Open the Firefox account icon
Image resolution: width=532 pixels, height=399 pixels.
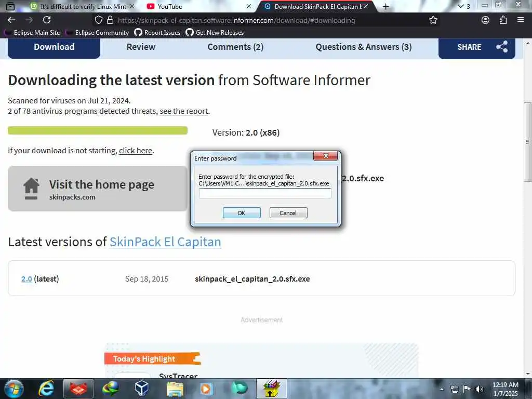pos(486,20)
